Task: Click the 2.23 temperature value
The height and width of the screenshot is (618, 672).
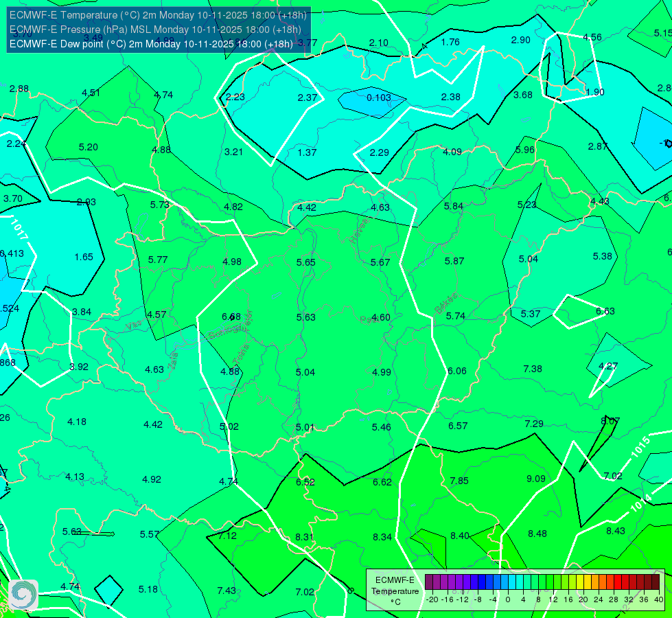Action: click(x=235, y=97)
